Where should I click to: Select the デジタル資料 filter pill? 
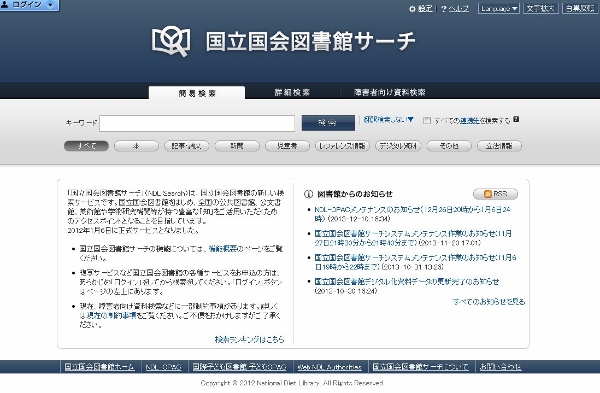point(398,146)
